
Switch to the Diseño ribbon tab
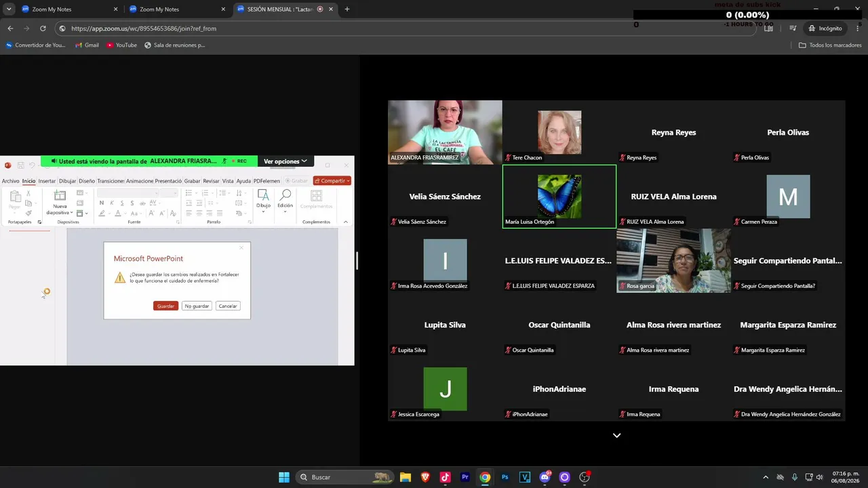pos(87,181)
